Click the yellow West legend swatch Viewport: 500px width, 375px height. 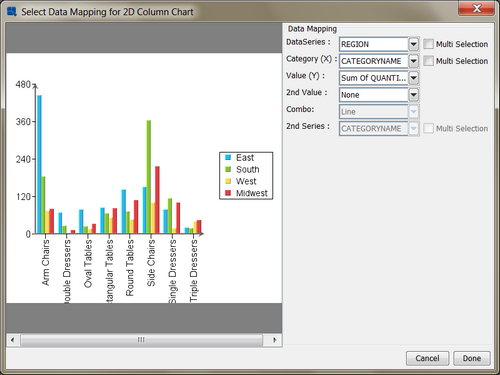click(228, 181)
